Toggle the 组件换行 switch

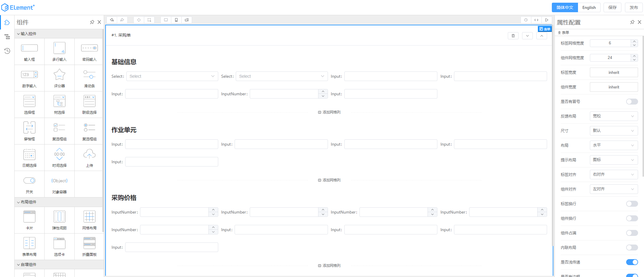632,218
